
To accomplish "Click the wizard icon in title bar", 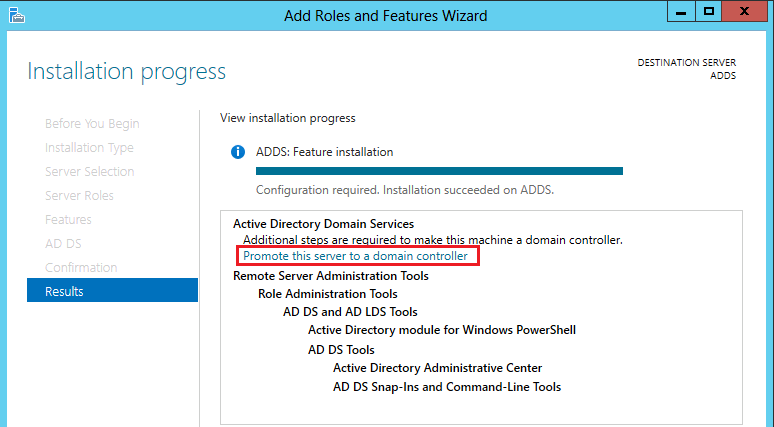I will (17, 15).
